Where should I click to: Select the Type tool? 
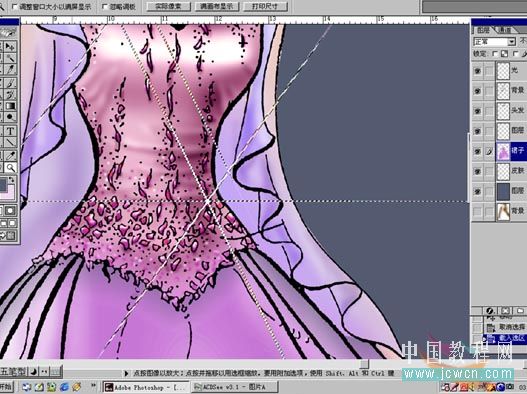(10, 131)
